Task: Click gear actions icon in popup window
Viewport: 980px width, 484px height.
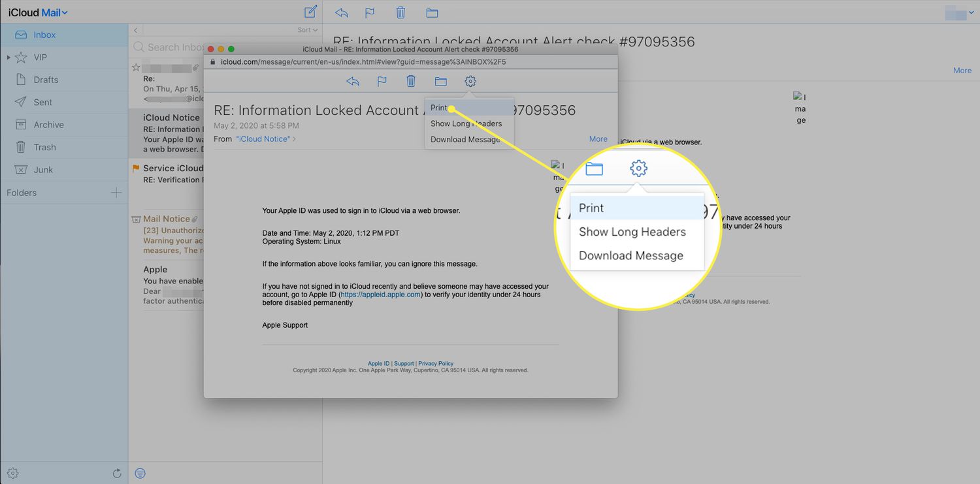Action: point(470,81)
